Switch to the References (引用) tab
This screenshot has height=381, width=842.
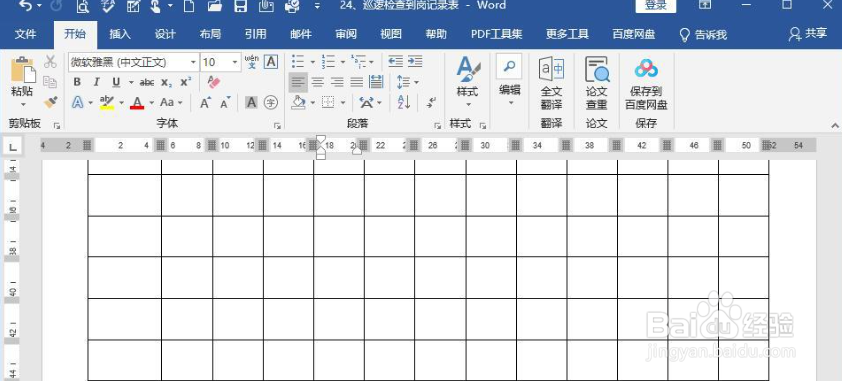pos(255,34)
